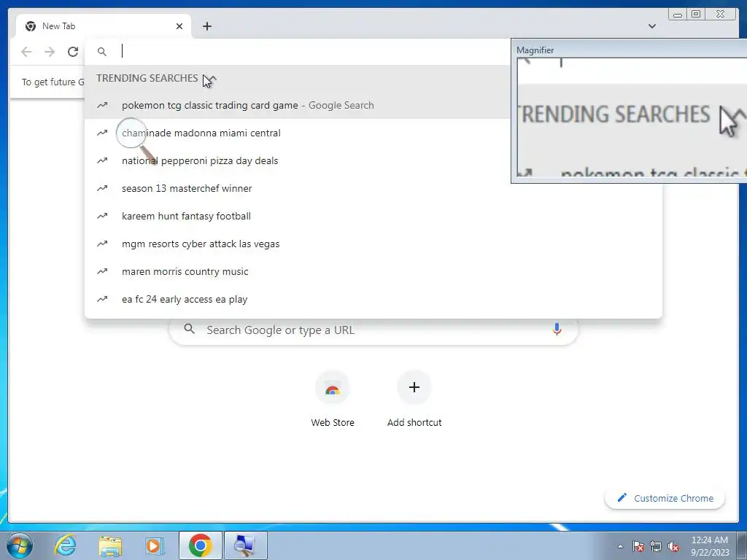747x560 pixels.
Task: Click trending icon beside national pepperoni pizza row
Action: (102, 160)
